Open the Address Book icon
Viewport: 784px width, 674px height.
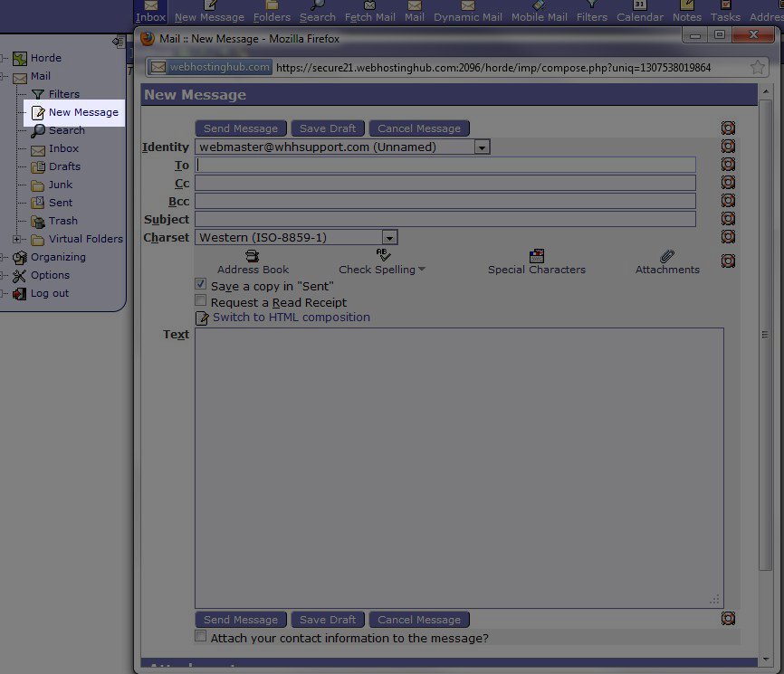(x=253, y=257)
